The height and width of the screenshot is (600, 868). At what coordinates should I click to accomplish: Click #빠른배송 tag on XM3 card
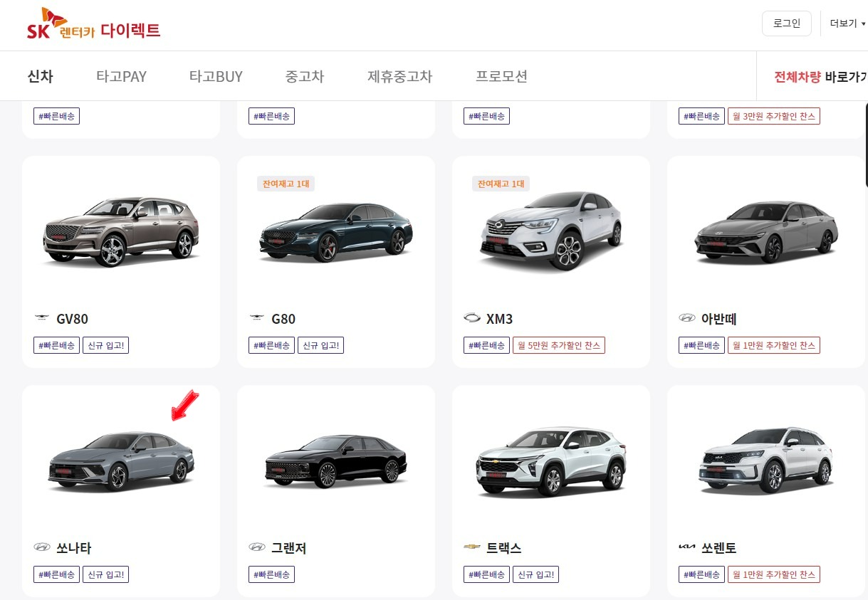click(x=486, y=345)
